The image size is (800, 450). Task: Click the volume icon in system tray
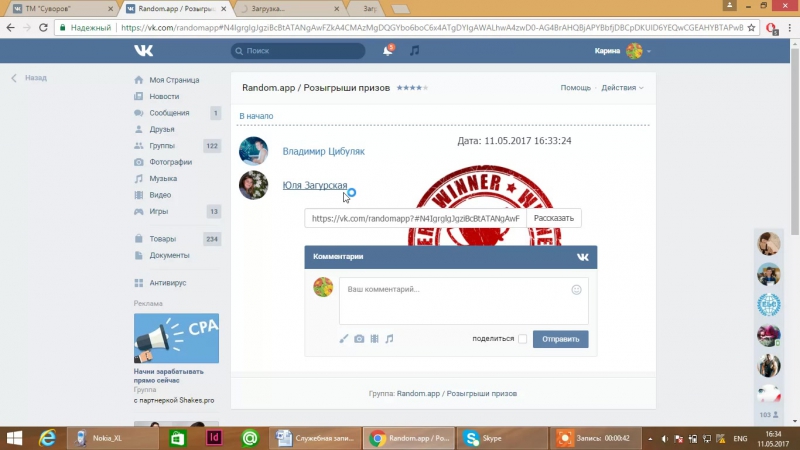point(664,439)
